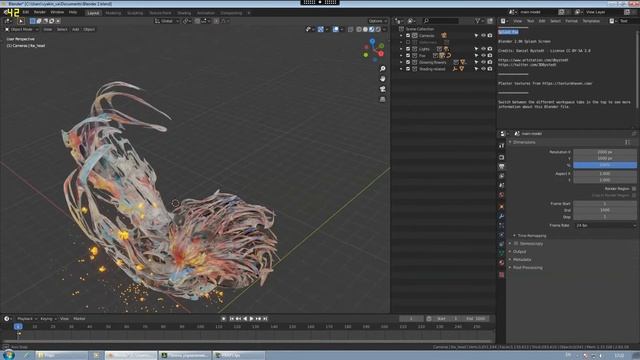Click the pan view hand icon
Screen dimensions: 640x360
coord(382,78)
